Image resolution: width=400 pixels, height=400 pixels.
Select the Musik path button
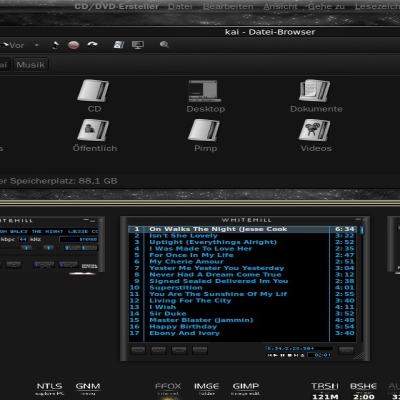[x=31, y=65]
